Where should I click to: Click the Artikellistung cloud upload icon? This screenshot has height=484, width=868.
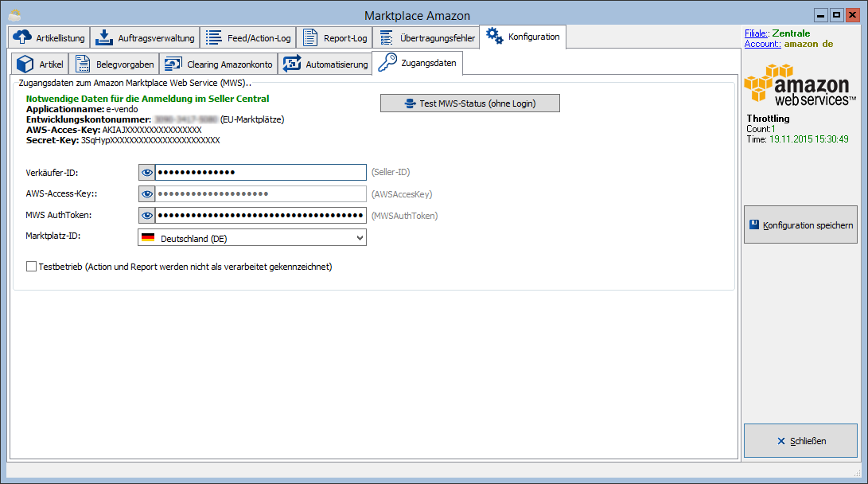[22, 37]
